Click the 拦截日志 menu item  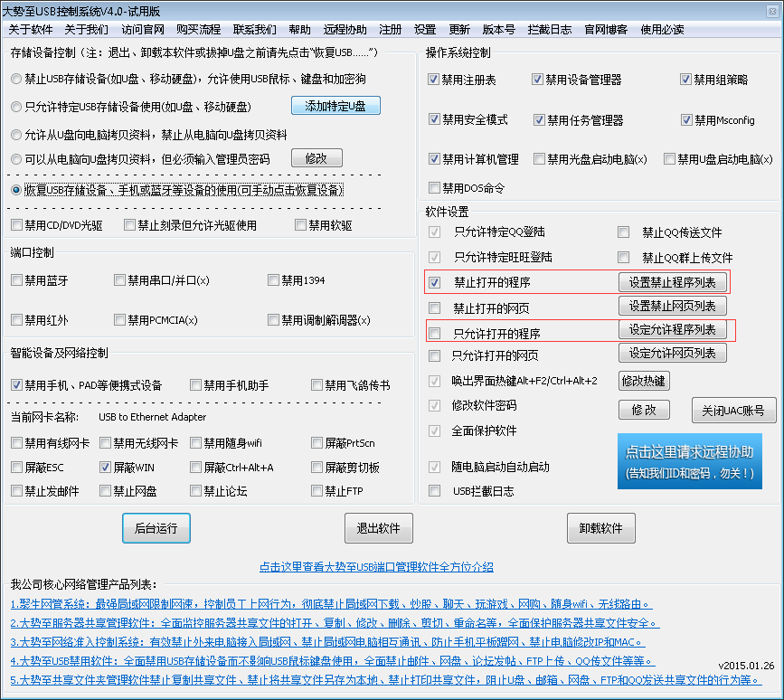pos(549,29)
